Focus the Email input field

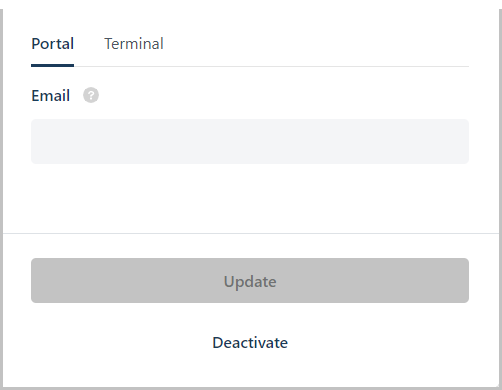(250, 141)
